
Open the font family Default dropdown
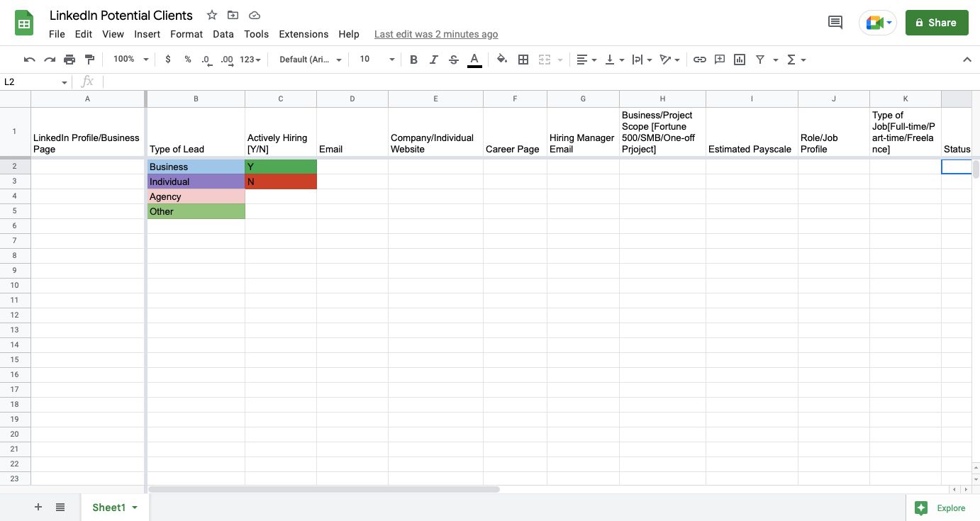tap(311, 60)
